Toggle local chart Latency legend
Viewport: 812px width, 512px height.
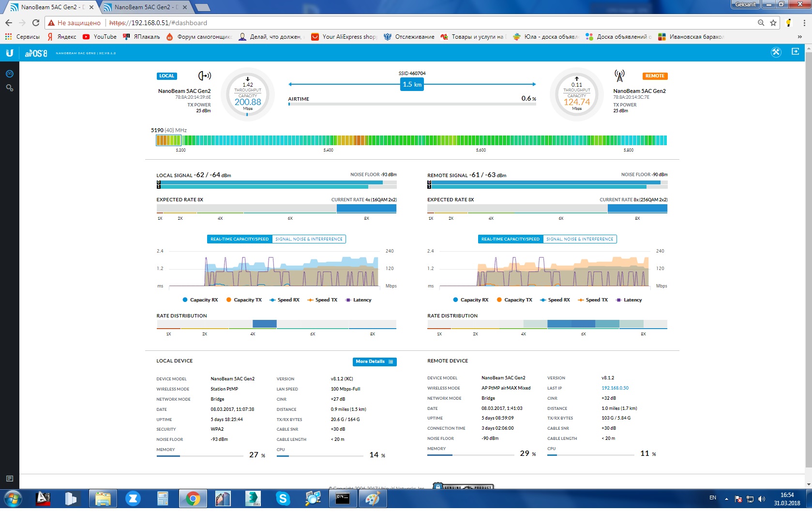[x=359, y=300]
